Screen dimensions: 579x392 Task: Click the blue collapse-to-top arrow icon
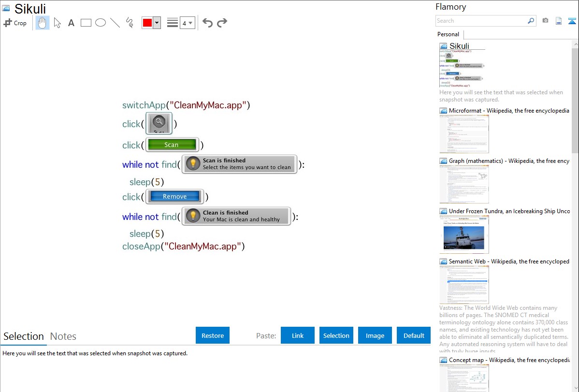[x=572, y=21]
